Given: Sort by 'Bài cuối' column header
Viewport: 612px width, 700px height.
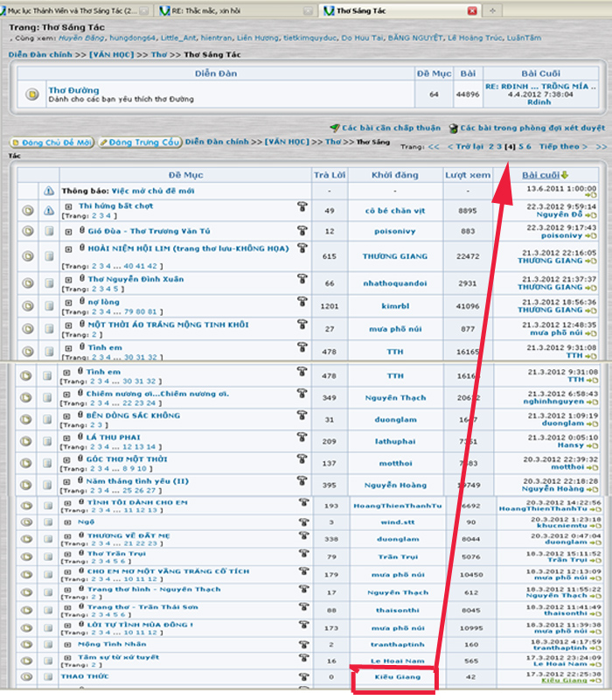Looking at the screenshot, I should tap(540, 175).
